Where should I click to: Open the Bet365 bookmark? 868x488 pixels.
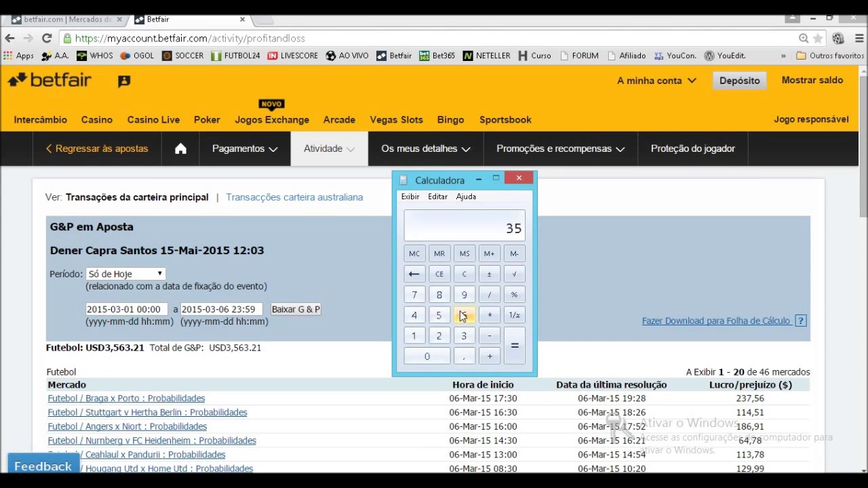click(x=437, y=56)
